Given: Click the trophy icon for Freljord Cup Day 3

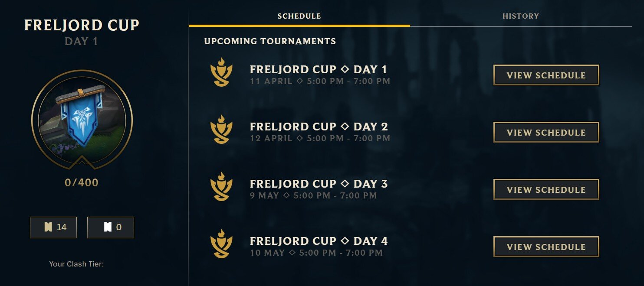Looking at the screenshot, I should pyautogui.click(x=221, y=187).
